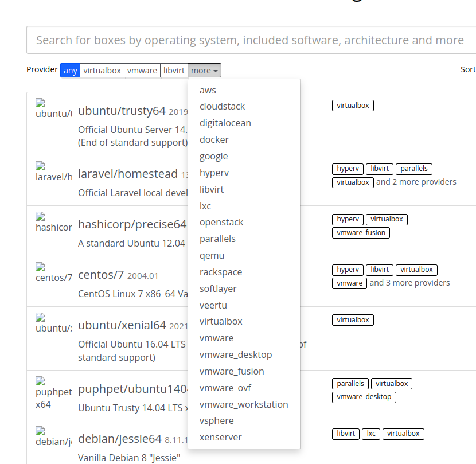Screen dimensions: 476x464
Task: Click hyperv badge on hashicorp/precise64 row
Action: [348, 219]
